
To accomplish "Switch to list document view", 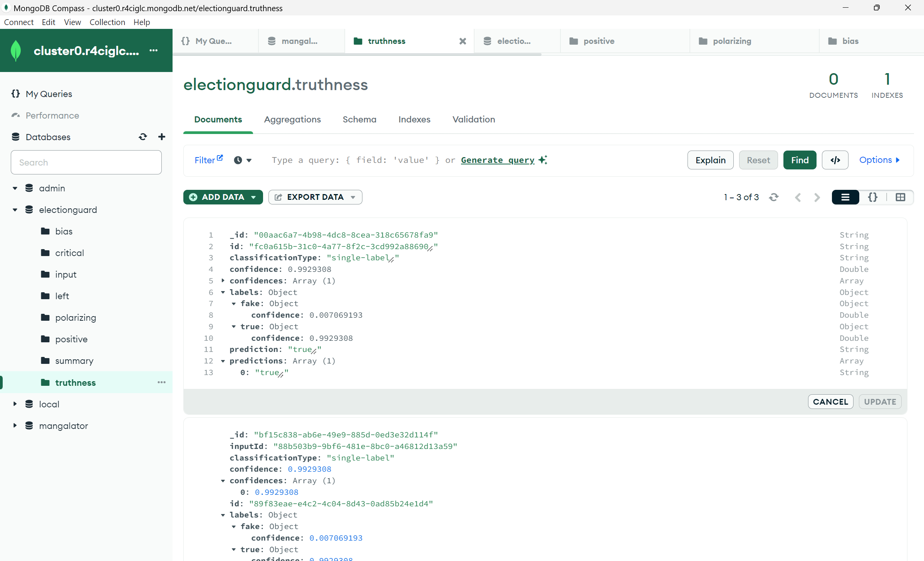I will coord(845,197).
